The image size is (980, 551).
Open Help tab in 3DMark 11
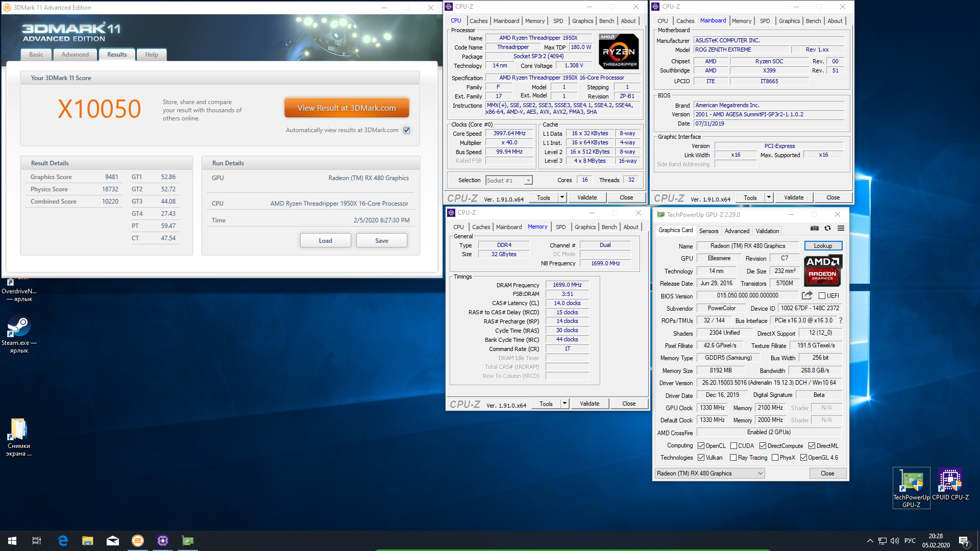152,55
